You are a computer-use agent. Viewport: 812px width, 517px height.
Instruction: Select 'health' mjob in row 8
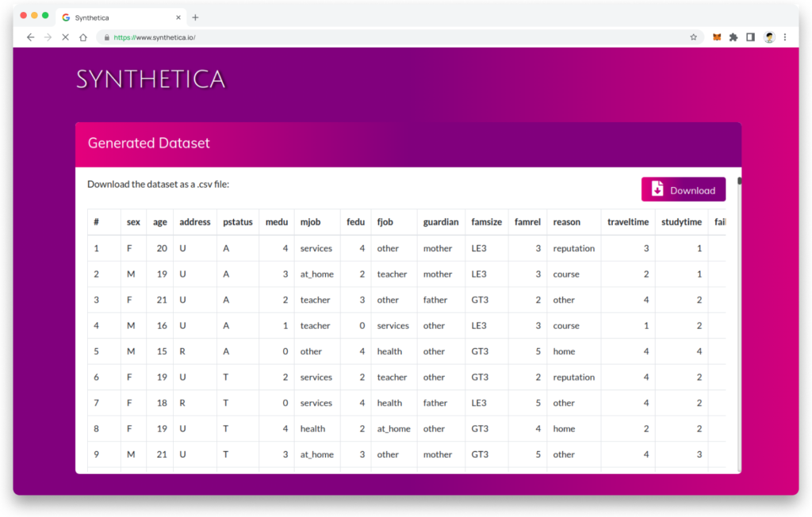coord(312,428)
